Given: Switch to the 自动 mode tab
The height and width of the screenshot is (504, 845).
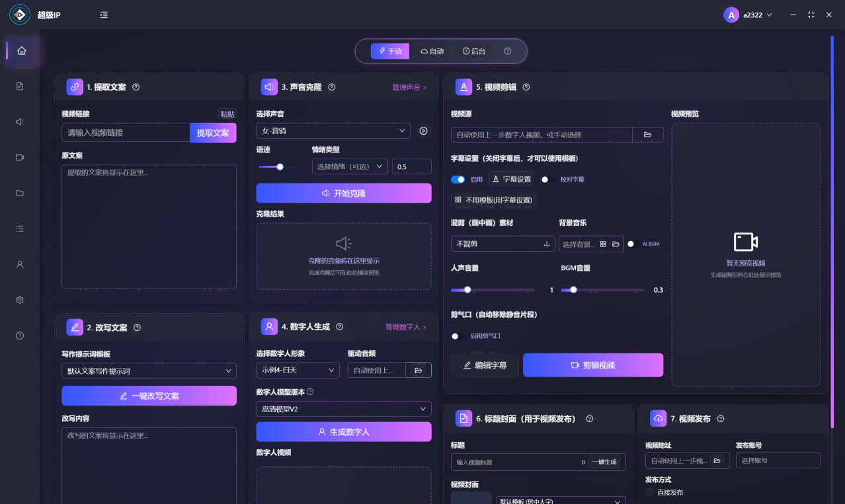Looking at the screenshot, I should 432,52.
